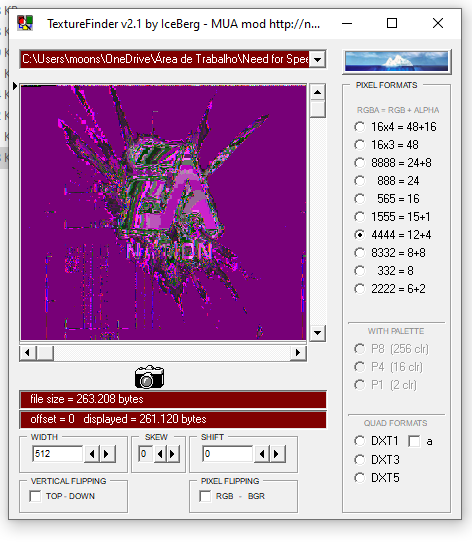Close the TextureFinder window
Viewport: 472px width, 543px height.
click(438, 23)
